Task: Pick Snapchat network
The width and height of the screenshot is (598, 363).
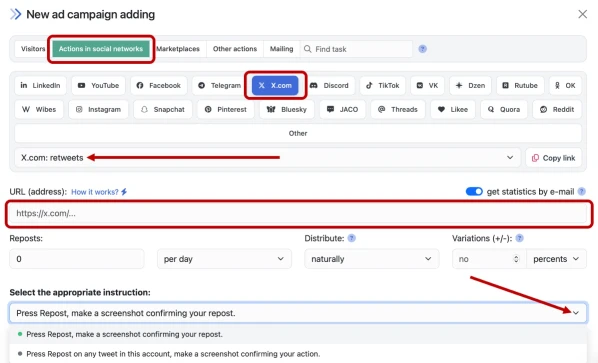Action: click(163, 109)
